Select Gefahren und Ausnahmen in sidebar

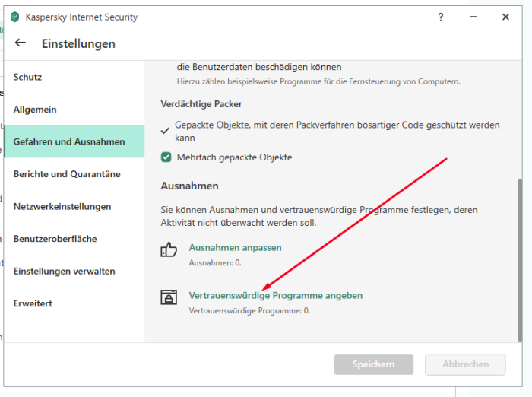point(74,141)
